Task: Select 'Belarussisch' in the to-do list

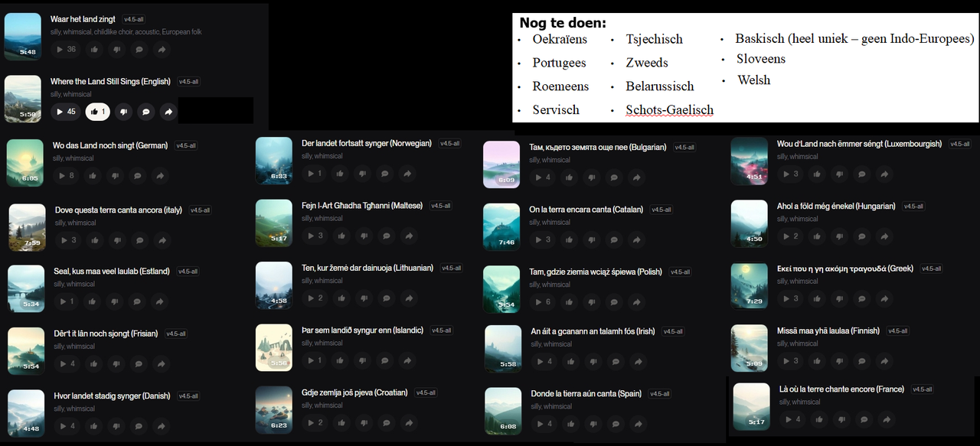Action: coord(659,86)
